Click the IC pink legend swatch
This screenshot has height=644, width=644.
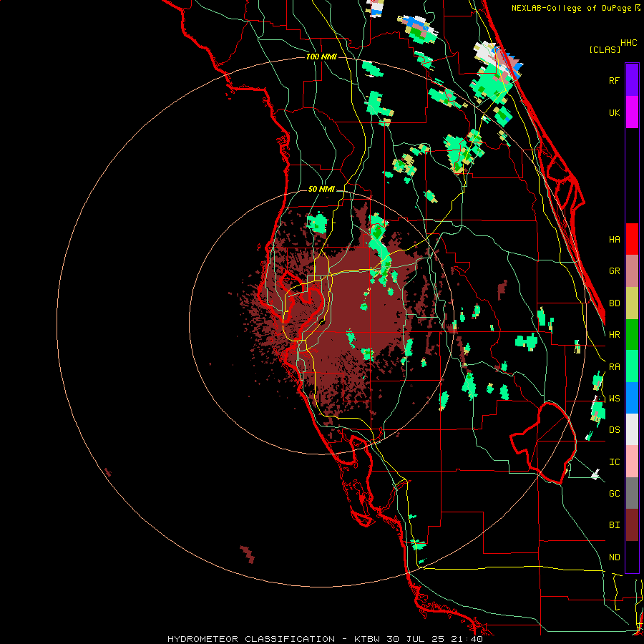coord(632,462)
